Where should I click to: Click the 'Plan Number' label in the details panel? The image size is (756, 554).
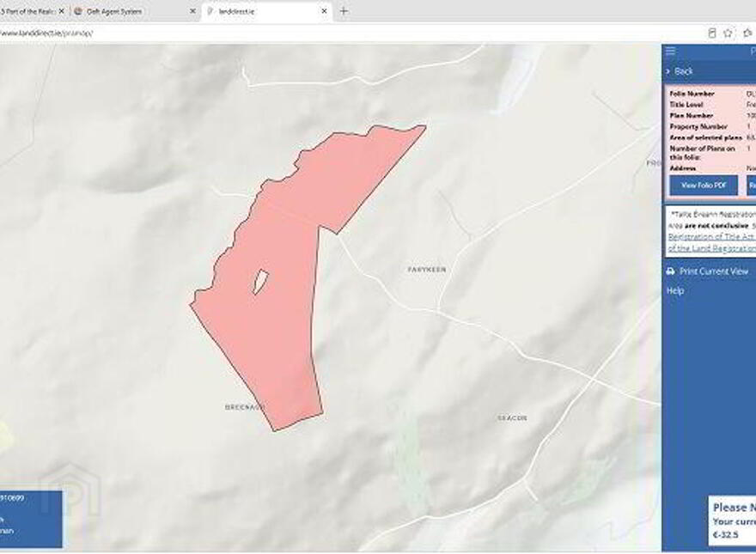691,116
